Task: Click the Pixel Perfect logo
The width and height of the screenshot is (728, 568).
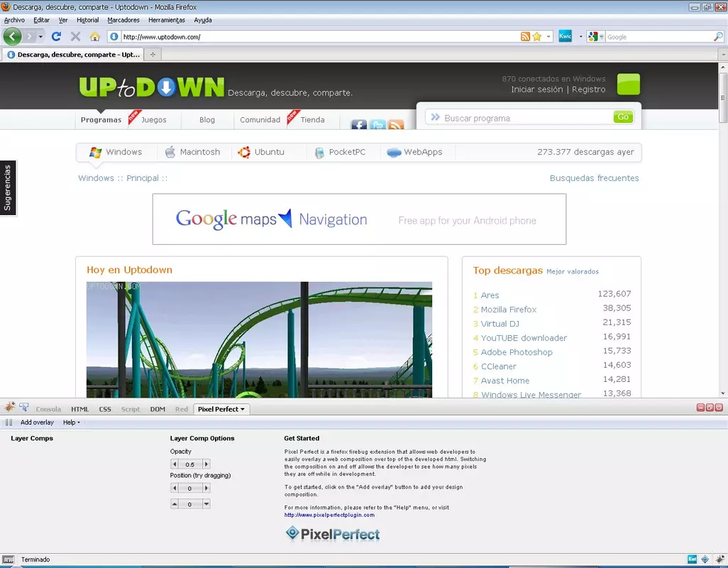Action: click(x=333, y=534)
